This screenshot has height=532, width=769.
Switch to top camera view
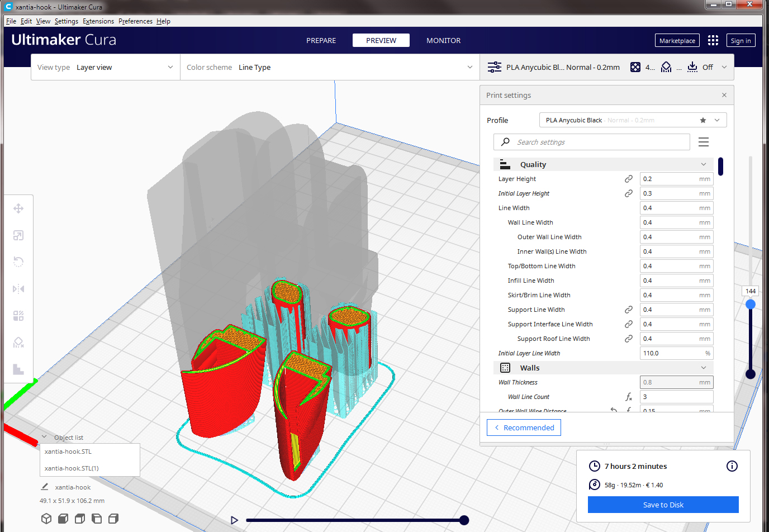tap(80, 519)
